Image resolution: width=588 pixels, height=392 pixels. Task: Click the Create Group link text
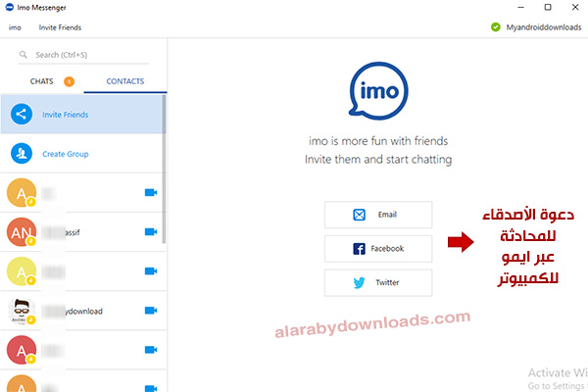66,154
